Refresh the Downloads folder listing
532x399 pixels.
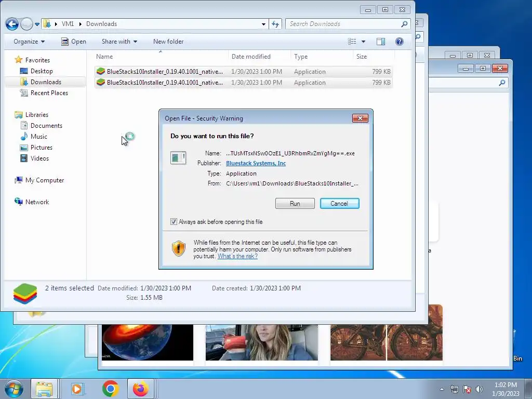click(275, 24)
